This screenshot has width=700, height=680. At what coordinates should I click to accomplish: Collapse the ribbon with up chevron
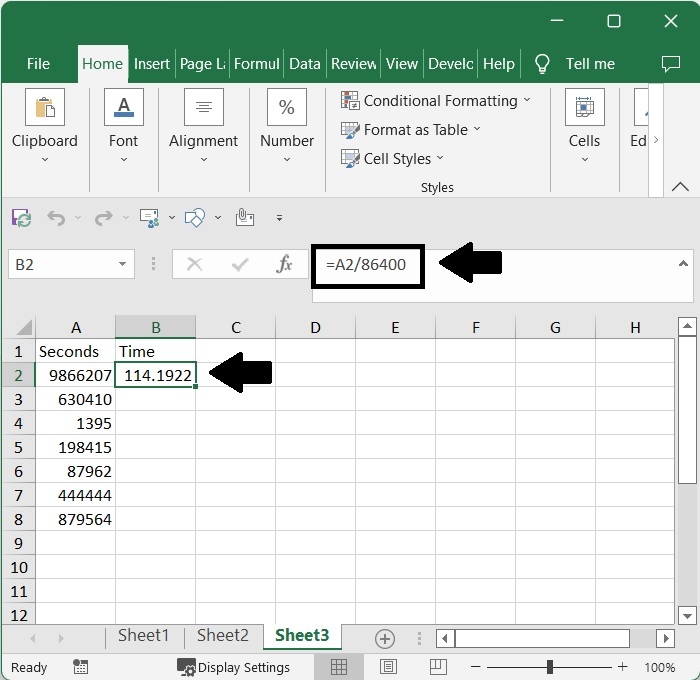[680, 186]
